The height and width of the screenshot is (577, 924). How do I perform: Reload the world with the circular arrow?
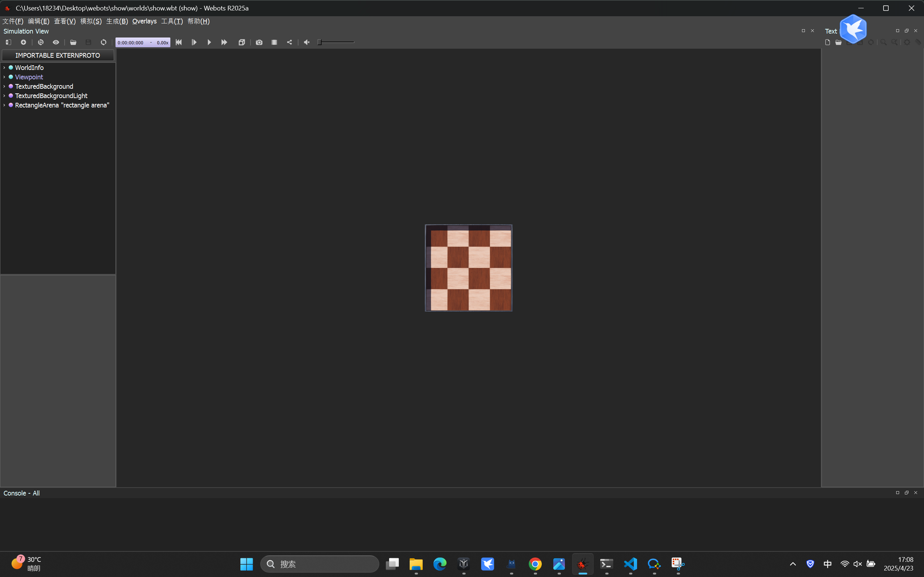coord(104,42)
